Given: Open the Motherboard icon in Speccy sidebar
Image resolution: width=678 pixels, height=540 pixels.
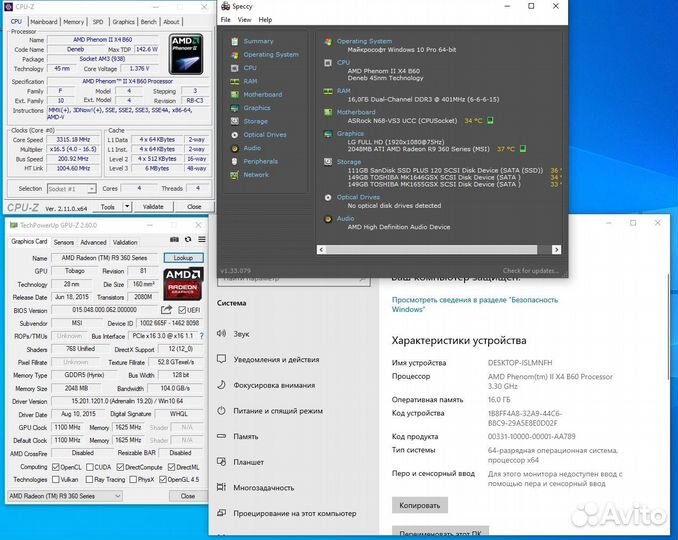Looking at the screenshot, I should (x=234, y=95).
